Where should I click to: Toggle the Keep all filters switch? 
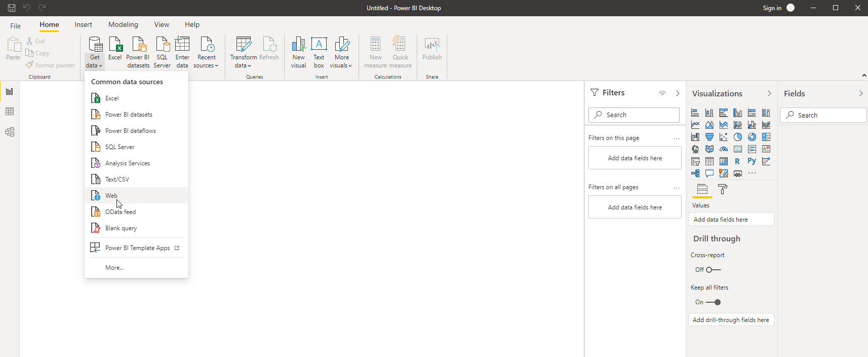point(713,302)
